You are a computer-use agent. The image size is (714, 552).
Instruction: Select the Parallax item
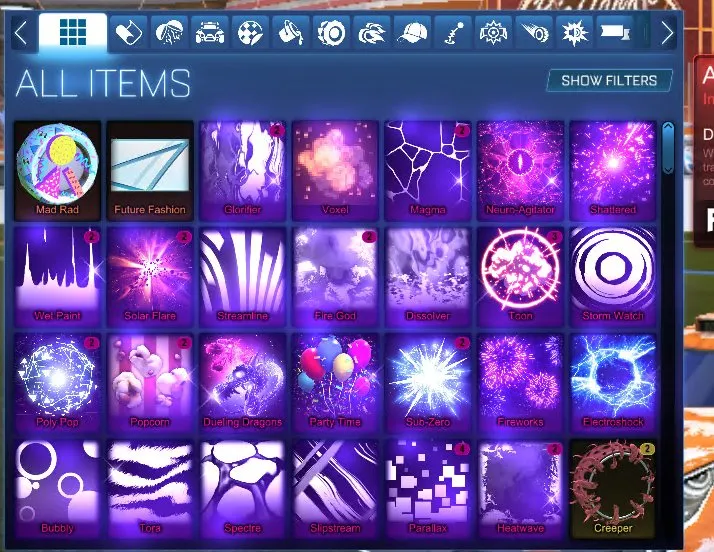pos(428,489)
